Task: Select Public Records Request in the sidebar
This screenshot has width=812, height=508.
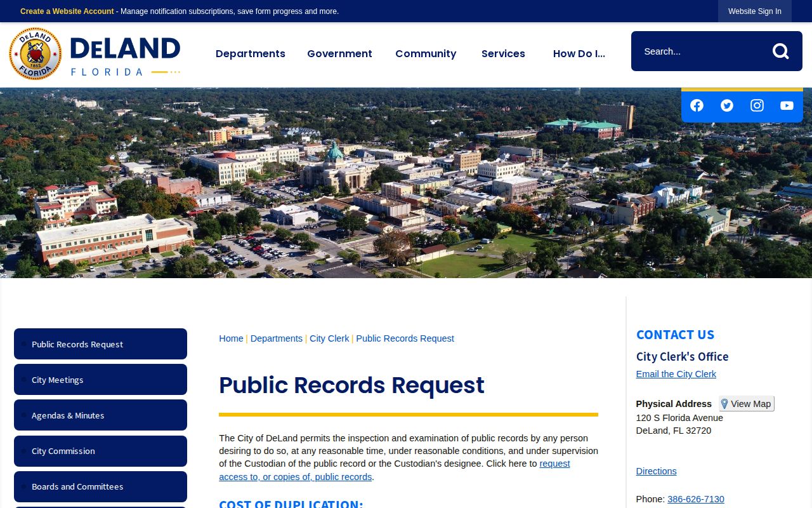Action: click(x=100, y=344)
